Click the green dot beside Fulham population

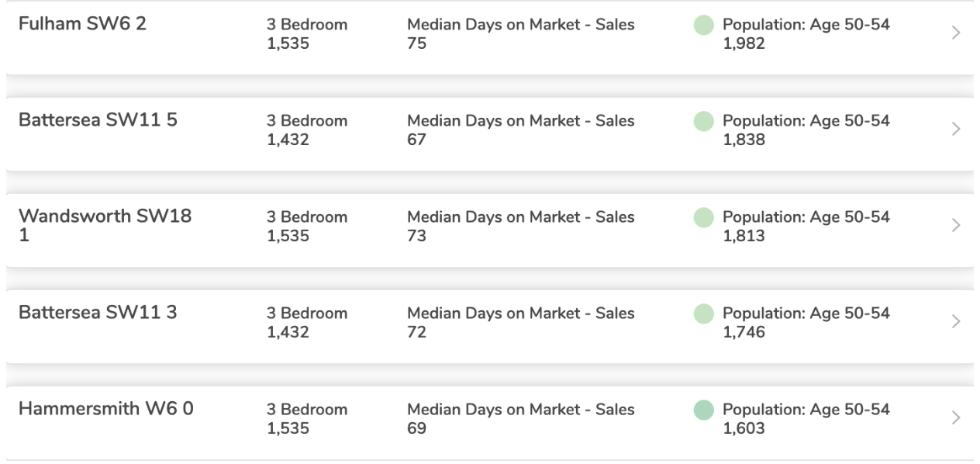point(703,26)
